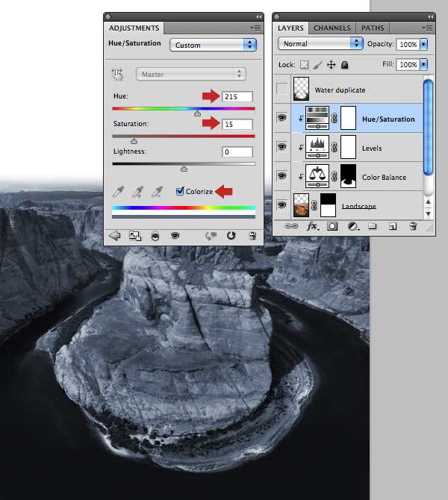Return to adjustment list arrow
Image resolution: width=448 pixels, height=500 pixels.
(114, 236)
